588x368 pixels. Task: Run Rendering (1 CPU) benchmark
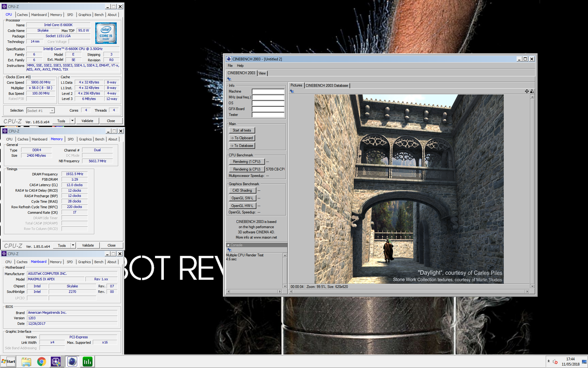tap(247, 162)
